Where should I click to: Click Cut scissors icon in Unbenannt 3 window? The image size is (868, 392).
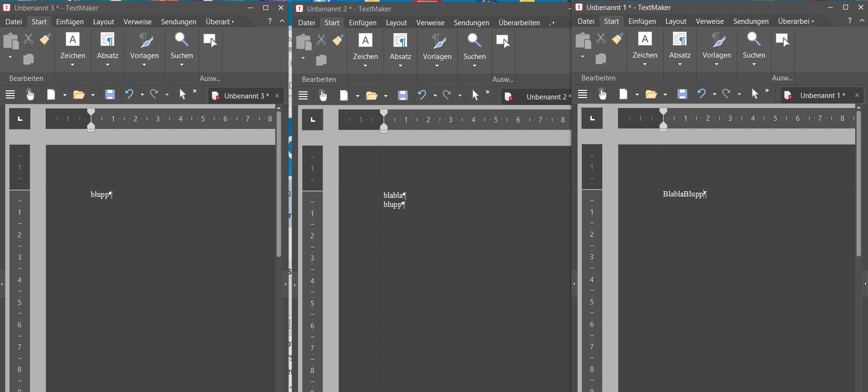(29, 39)
